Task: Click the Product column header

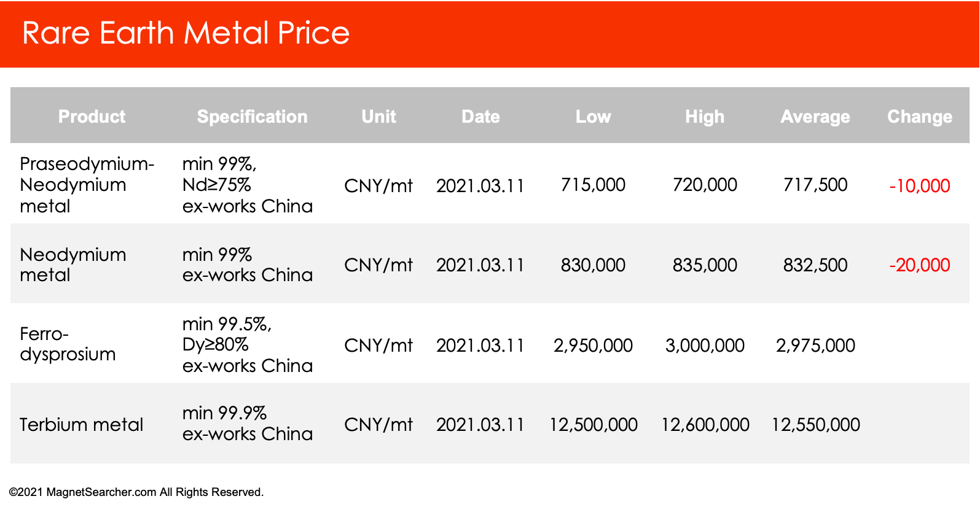Action: pyautogui.click(x=92, y=117)
